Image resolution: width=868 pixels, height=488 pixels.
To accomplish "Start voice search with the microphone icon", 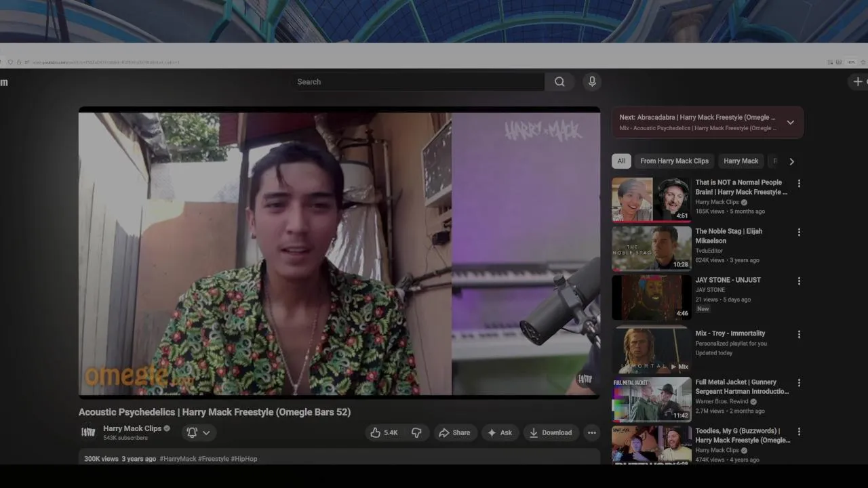I will [x=592, y=82].
